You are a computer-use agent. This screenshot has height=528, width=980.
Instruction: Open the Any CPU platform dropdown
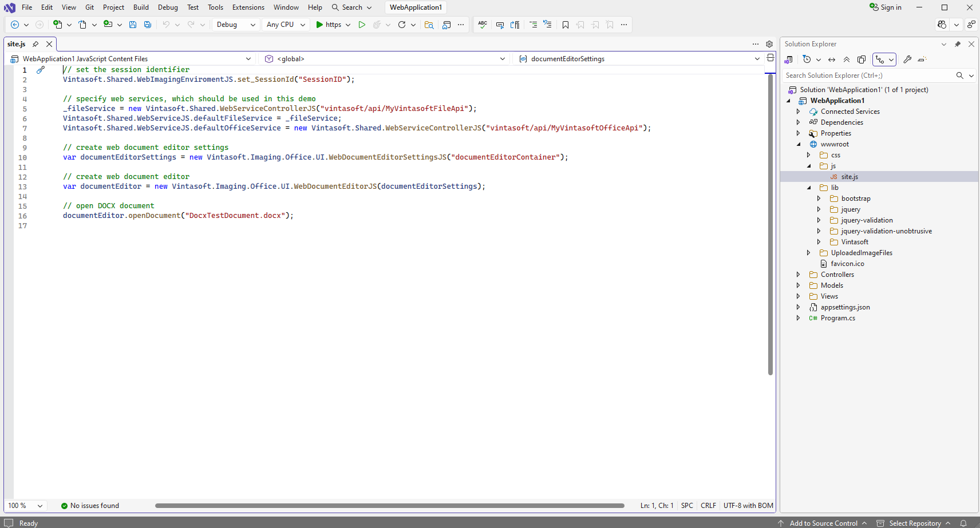(286, 25)
